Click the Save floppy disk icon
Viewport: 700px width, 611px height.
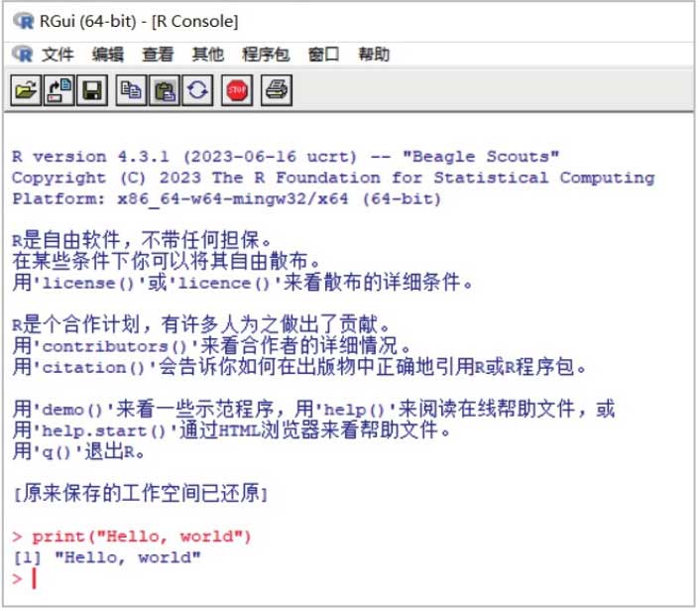(92, 90)
